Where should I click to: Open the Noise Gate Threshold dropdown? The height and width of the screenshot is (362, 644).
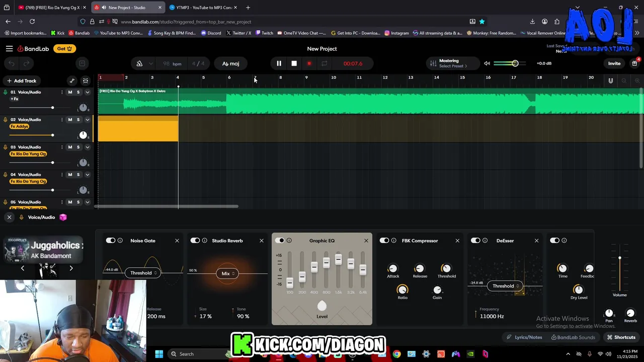pos(143,273)
